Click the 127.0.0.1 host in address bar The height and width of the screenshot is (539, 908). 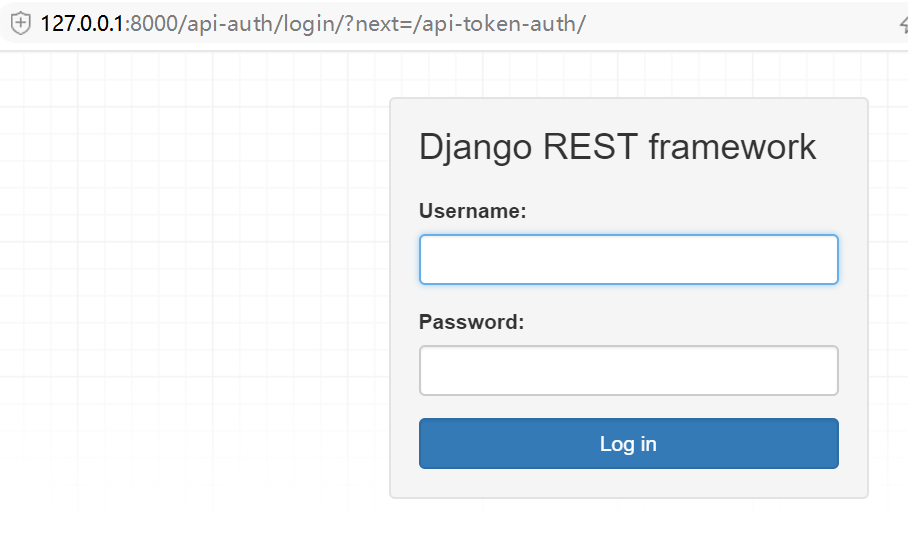tap(82, 24)
